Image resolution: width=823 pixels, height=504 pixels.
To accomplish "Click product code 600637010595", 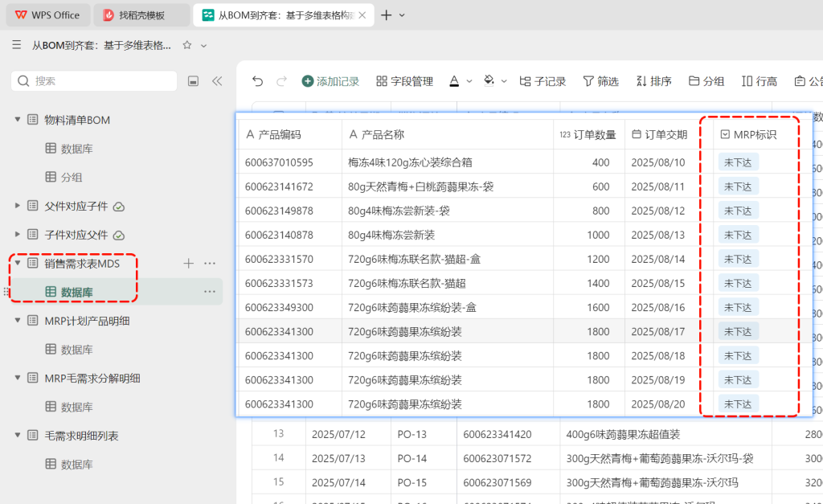I will point(279,162).
